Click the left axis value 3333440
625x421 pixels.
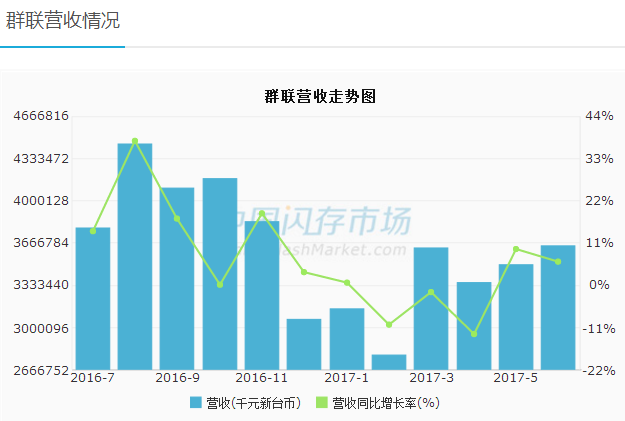41,285
